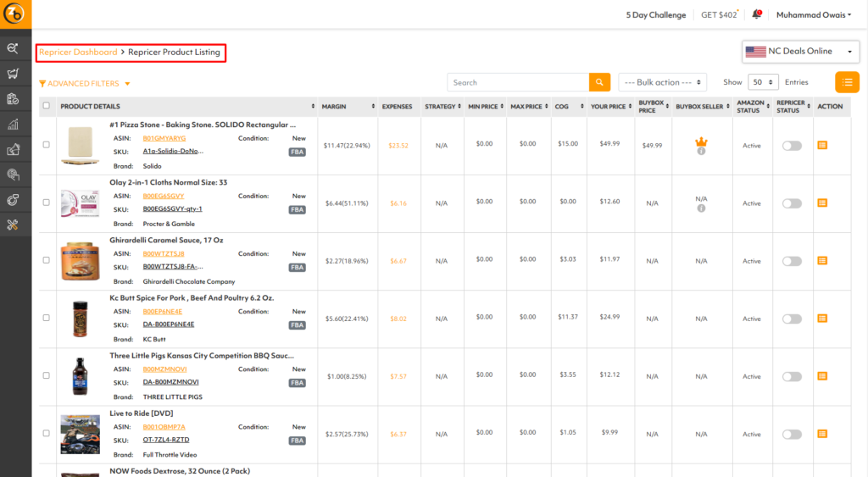This screenshot has width=868, height=477.
Task: Open action icon for Live to Ride row
Action: pos(822,434)
